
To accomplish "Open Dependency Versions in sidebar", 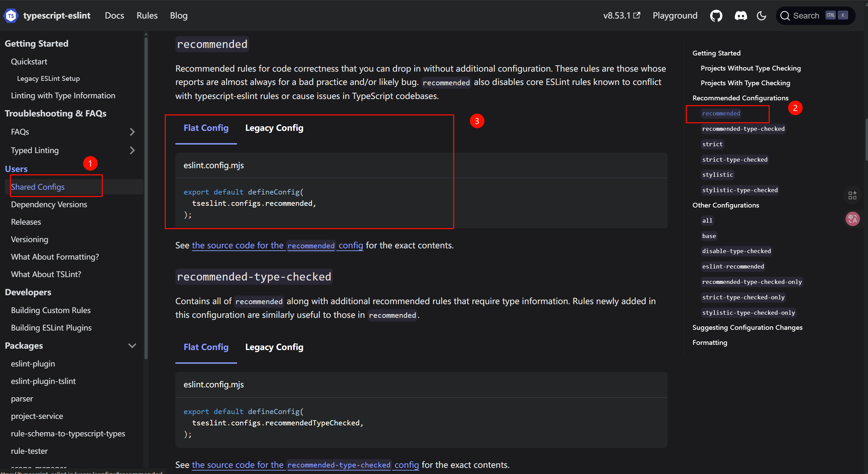I will pos(49,204).
